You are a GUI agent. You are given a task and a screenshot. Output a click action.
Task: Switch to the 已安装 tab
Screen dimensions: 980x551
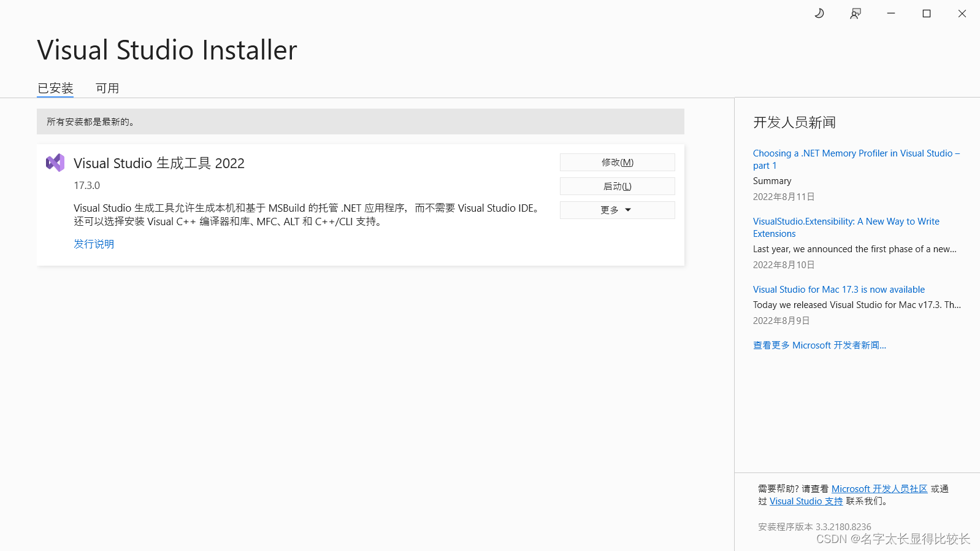55,88
